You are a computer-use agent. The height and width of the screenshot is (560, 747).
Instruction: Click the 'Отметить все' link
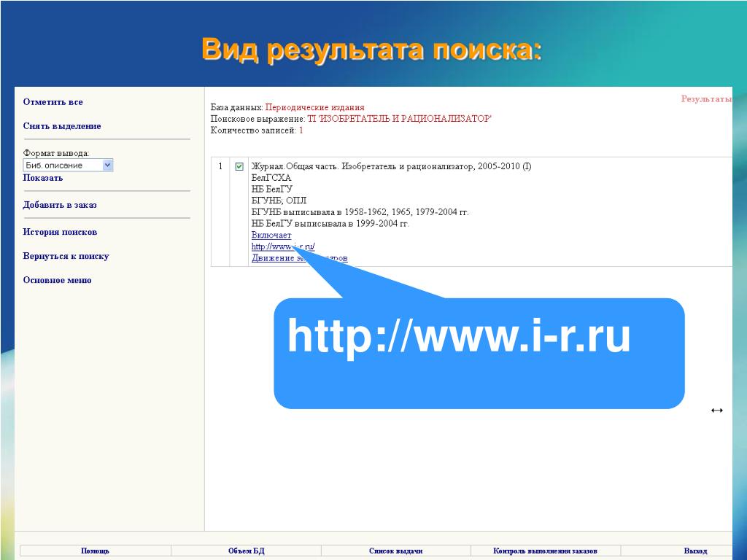coord(53,102)
